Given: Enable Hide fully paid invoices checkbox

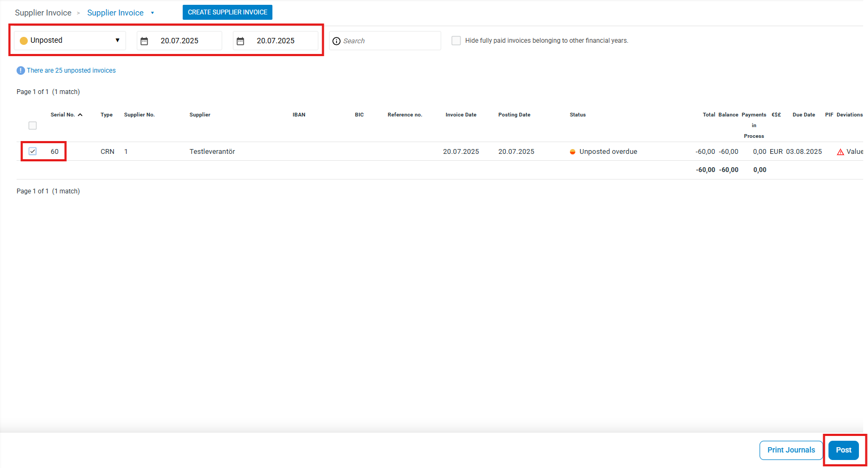Looking at the screenshot, I should point(456,41).
